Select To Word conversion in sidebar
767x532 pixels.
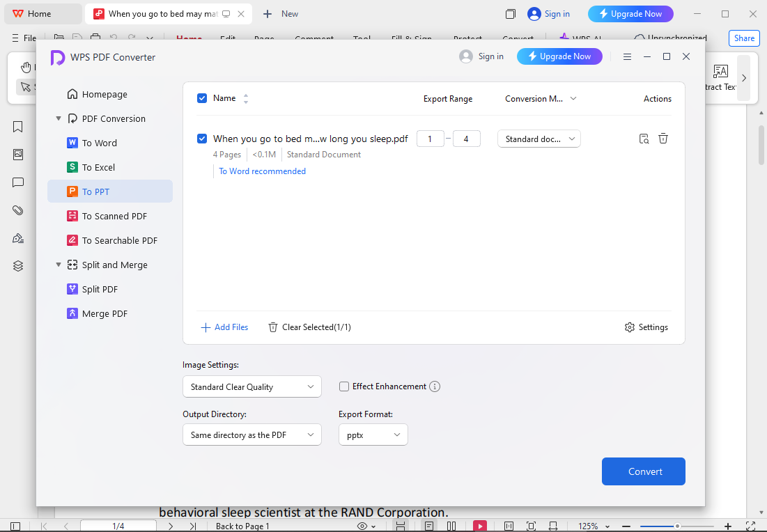(100, 143)
